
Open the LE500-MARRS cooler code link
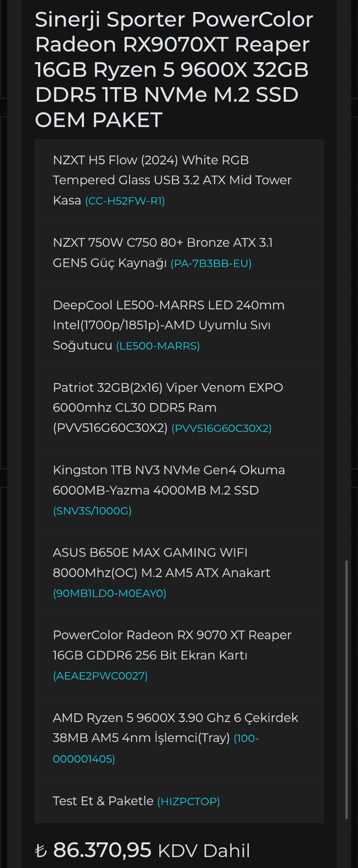158,346
